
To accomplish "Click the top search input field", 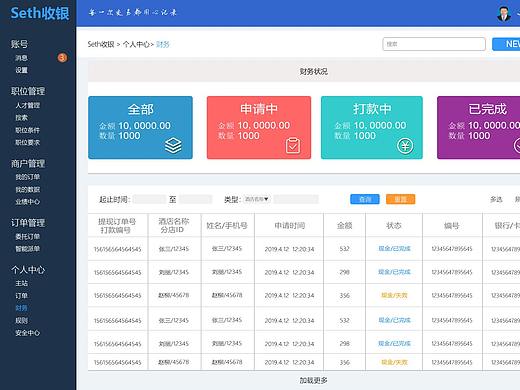I will point(434,44).
